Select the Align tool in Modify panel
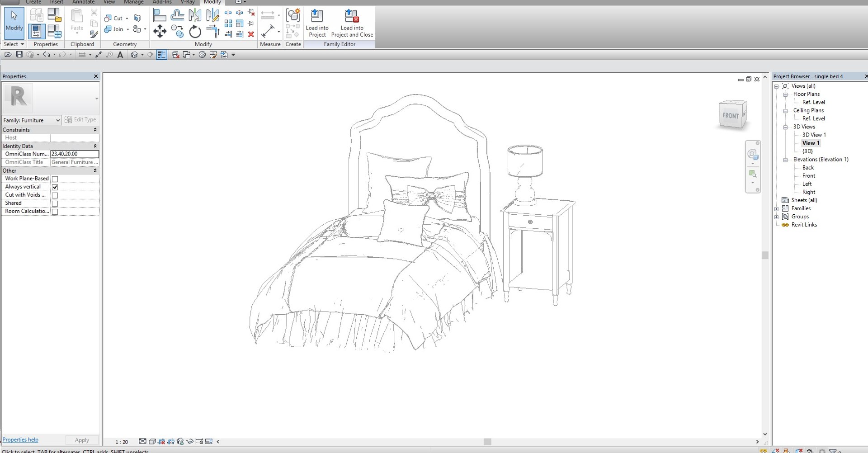Viewport: 868px width, 453px height. click(159, 16)
